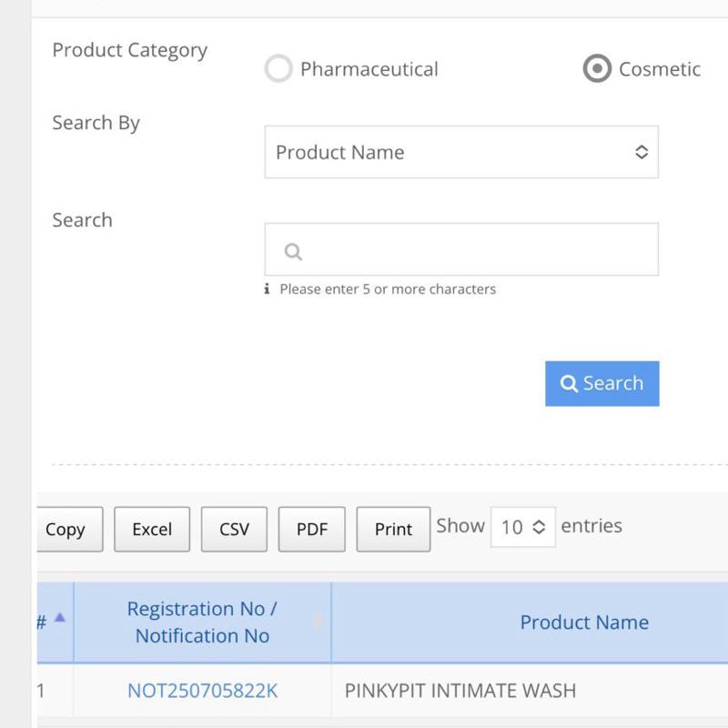Viewport: 728px width, 728px height.
Task: Export results as PDF
Action: click(312, 530)
